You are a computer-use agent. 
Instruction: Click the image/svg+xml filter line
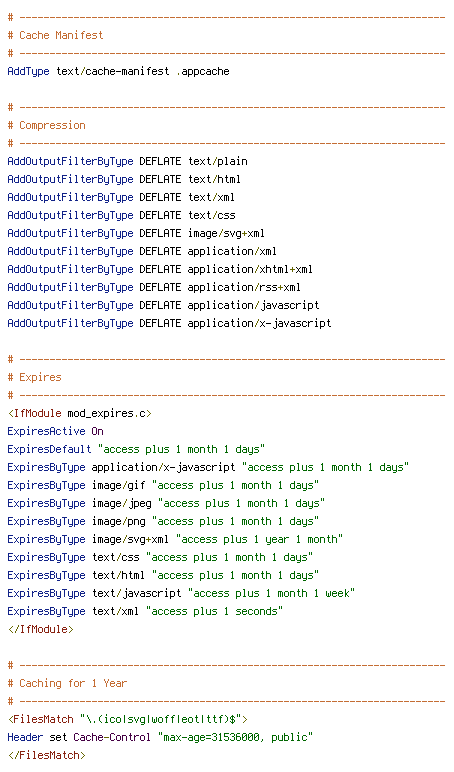(136, 233)
